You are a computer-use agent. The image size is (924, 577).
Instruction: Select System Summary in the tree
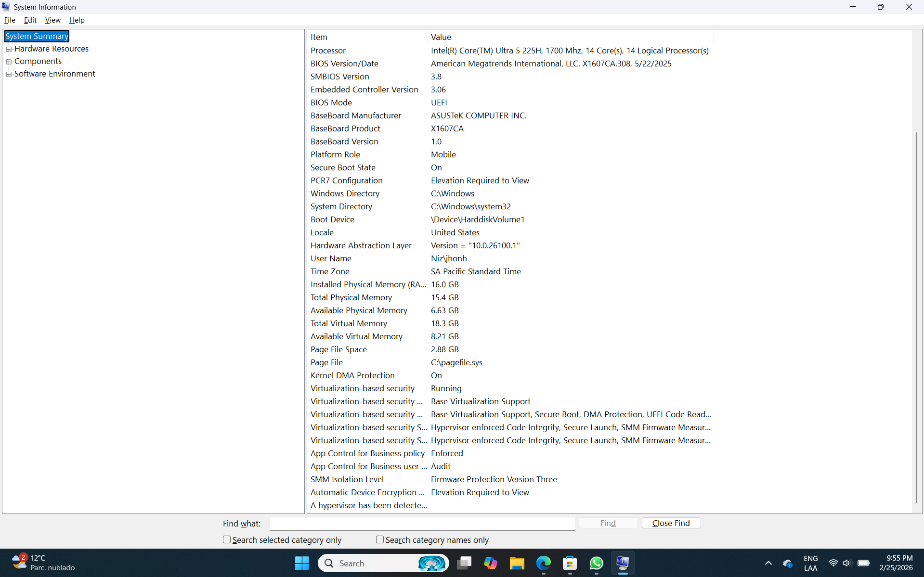point(37,36)
